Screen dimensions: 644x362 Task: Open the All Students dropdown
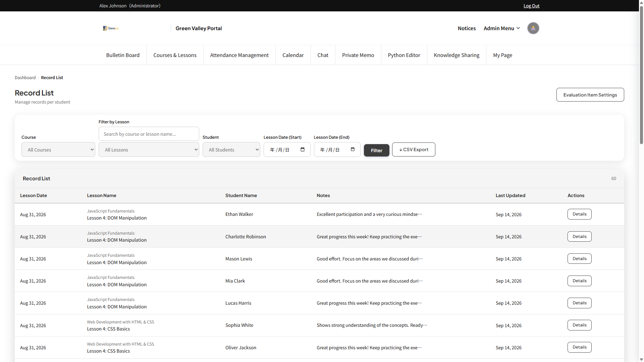click(x=231, y=149)
